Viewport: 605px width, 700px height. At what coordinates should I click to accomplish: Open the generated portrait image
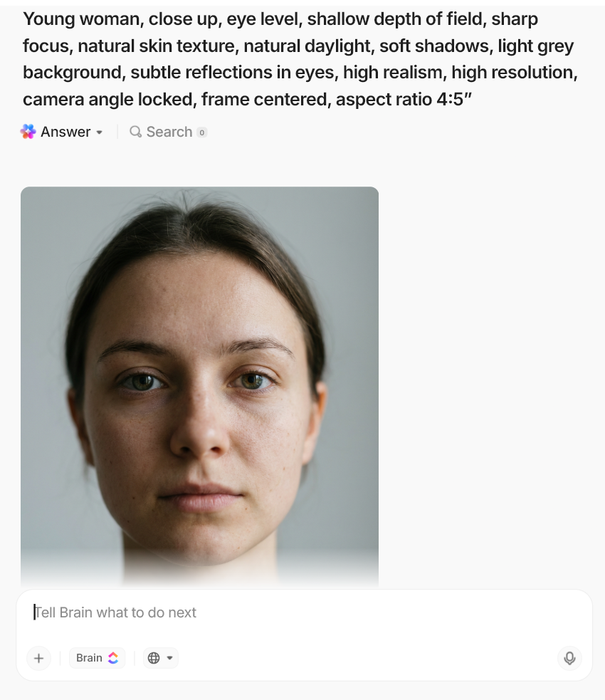pyautogui.click(x=199, y=385)
